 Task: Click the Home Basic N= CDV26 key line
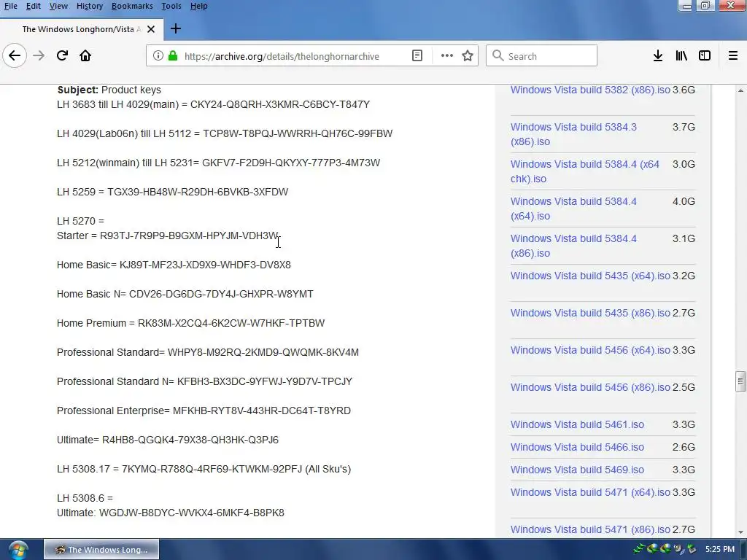point(185,295)
